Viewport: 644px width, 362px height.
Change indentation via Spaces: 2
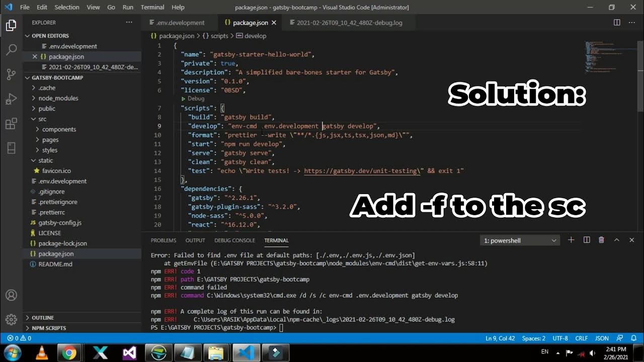(534, 338)
